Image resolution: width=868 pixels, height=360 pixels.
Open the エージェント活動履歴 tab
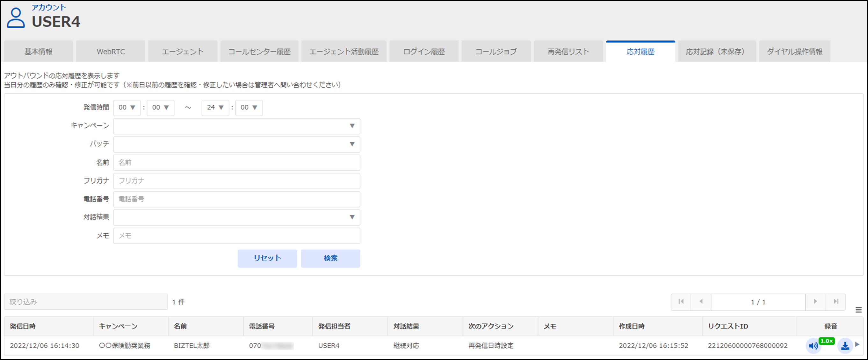pos(344,52)
